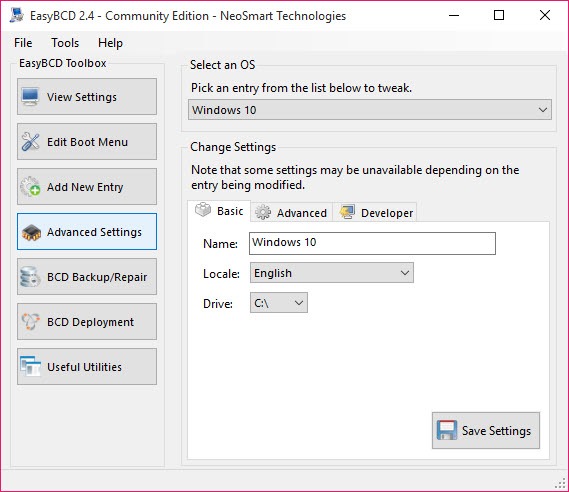Click the Useful Utilities windows icon

pos(30,366)
